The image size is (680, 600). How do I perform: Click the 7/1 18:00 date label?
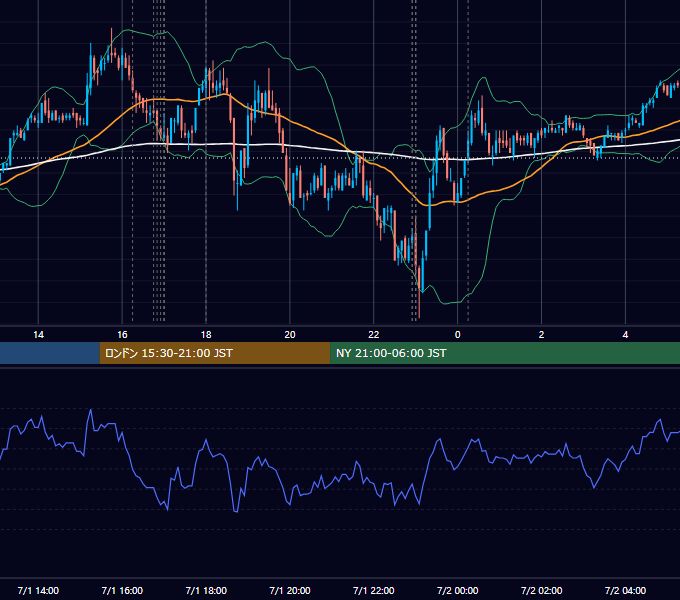(x=206, y=590)
